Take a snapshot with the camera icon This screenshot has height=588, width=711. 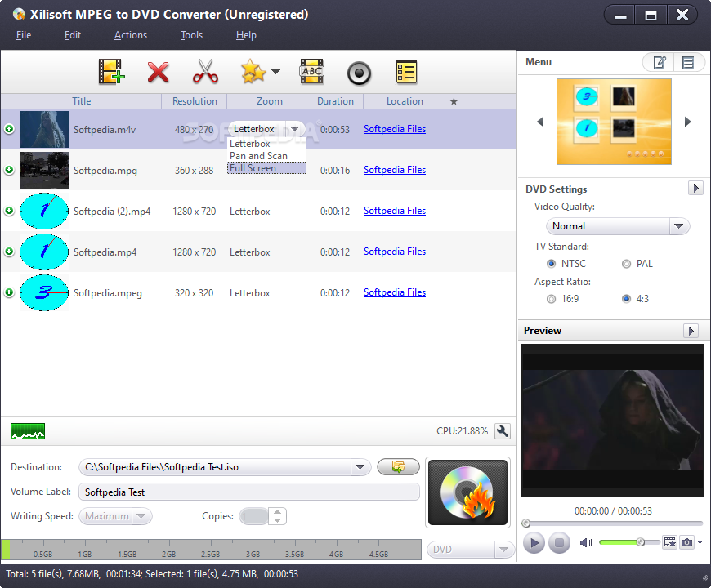[687, 542]
